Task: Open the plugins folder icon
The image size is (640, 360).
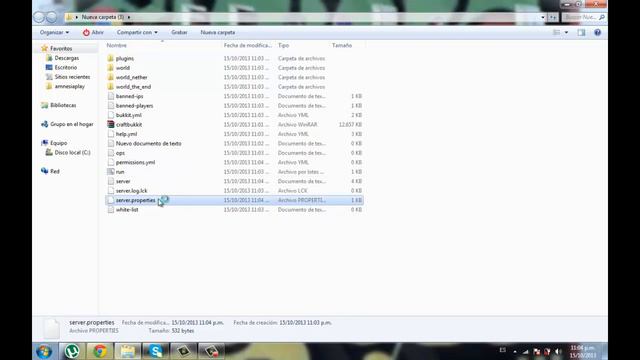Action: pos(111,58)
